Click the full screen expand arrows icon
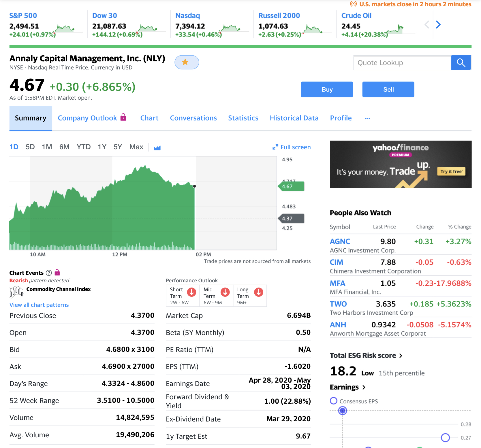 275,147
